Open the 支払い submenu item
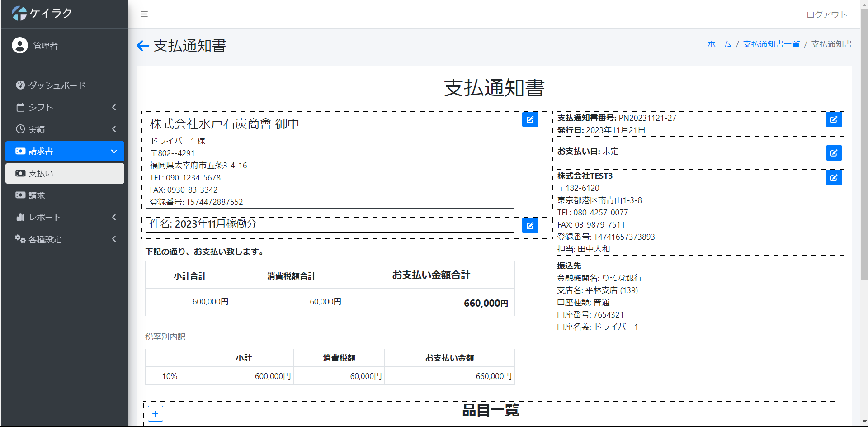 tap(65, 173)
